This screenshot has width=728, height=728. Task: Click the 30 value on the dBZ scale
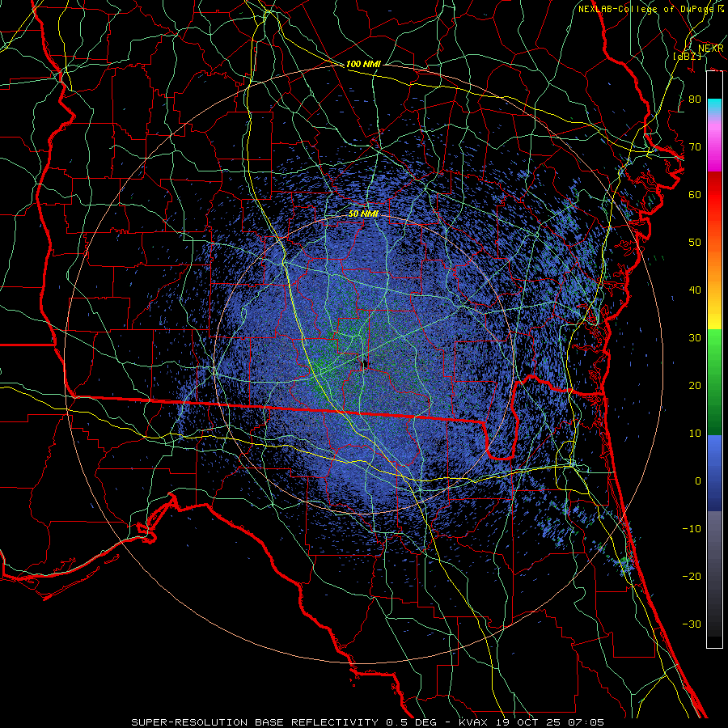(x=695, y=338)
